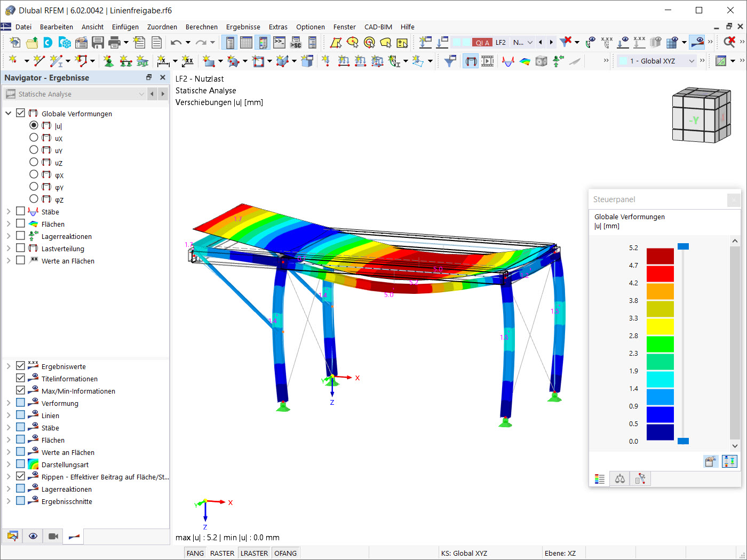Image resolution: width=747 pixels, height=560 pixels.
Task: Open the CAD-BIM menu
Action: click(x=378, y=27)
